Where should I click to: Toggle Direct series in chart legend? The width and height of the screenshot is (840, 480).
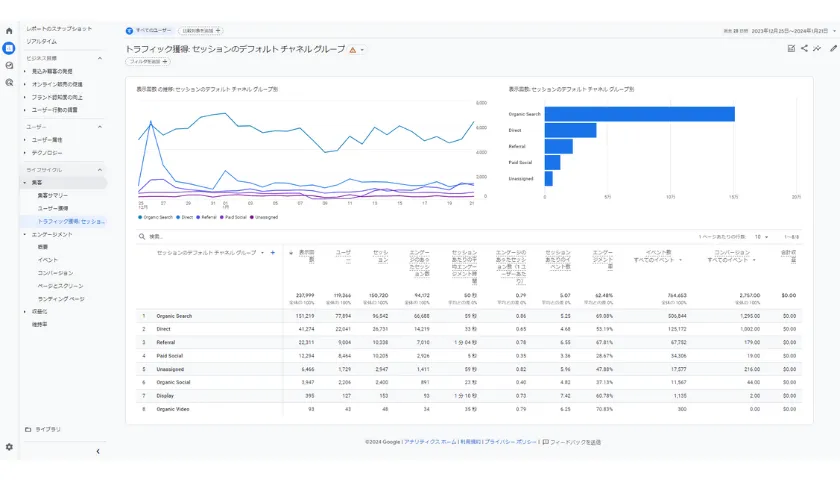[186, 216]
